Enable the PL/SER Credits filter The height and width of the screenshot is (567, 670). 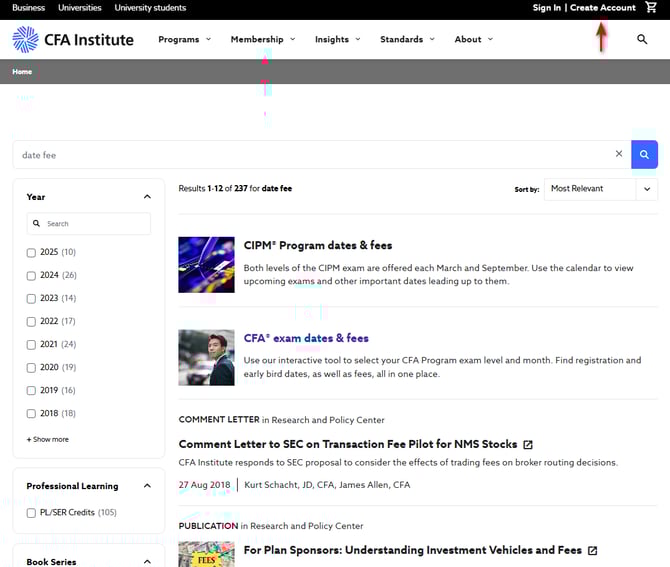[31, 513]
